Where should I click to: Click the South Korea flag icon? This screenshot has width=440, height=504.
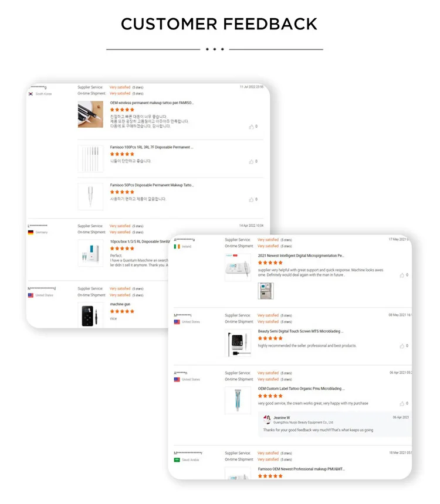click(x=31, y=94)
